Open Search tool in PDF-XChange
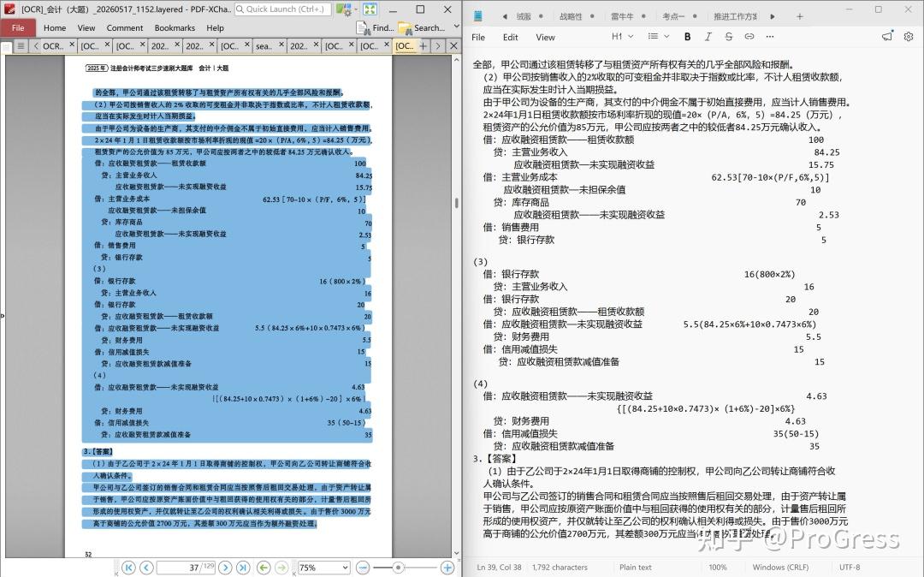 [422, 27]
